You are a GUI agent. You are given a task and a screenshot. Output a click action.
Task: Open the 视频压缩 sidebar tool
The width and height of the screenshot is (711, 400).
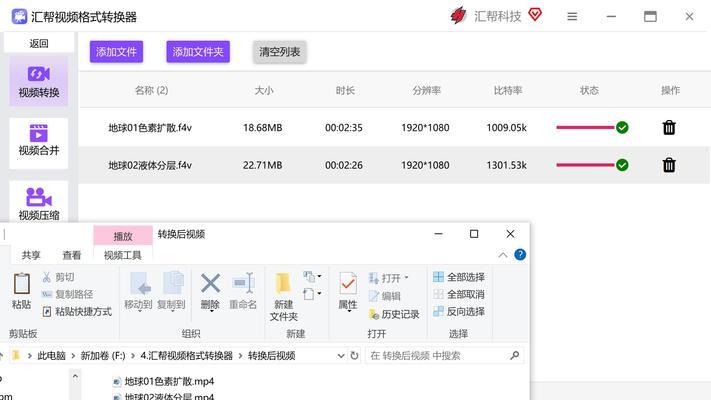[x=39, y=203]
